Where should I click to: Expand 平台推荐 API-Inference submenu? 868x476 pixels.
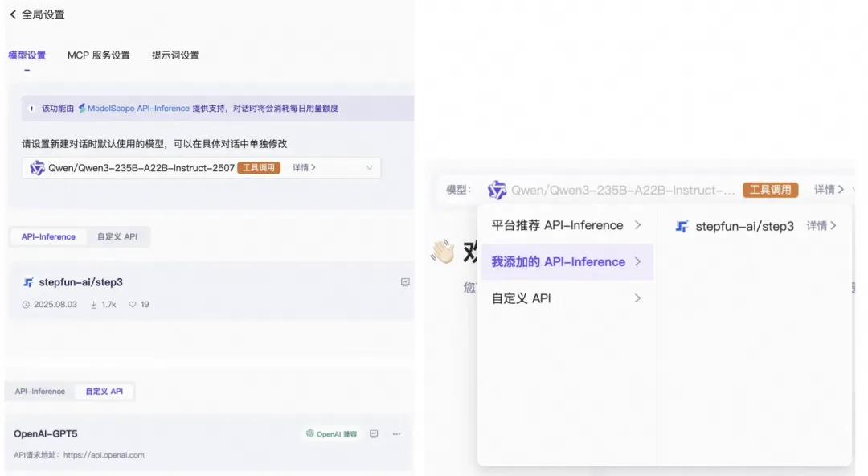click(567, 225)
